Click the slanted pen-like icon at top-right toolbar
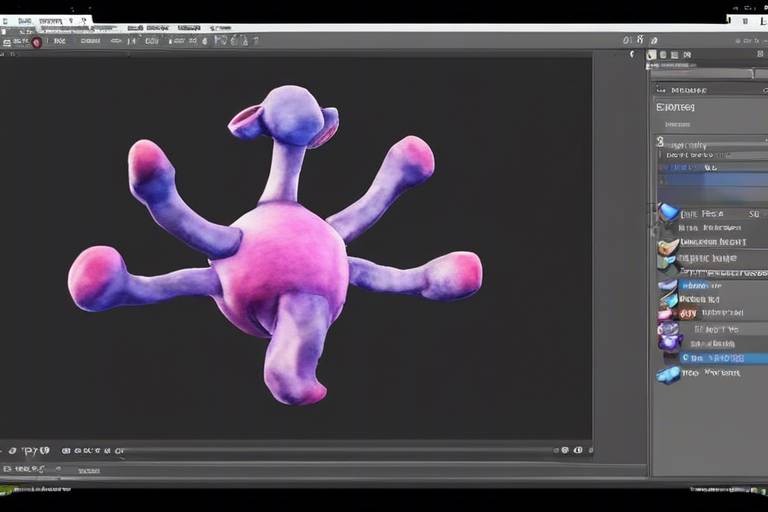 pyautogui.click(x=654, y=41)
